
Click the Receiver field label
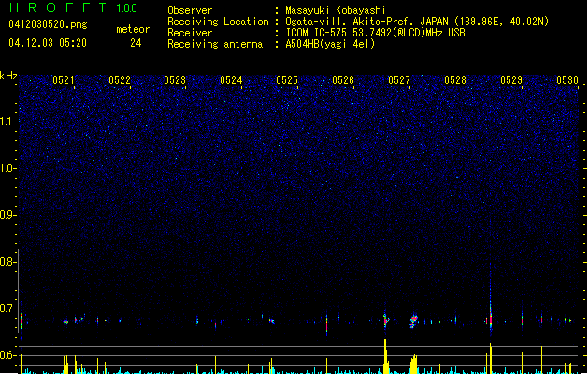(190, 33)
